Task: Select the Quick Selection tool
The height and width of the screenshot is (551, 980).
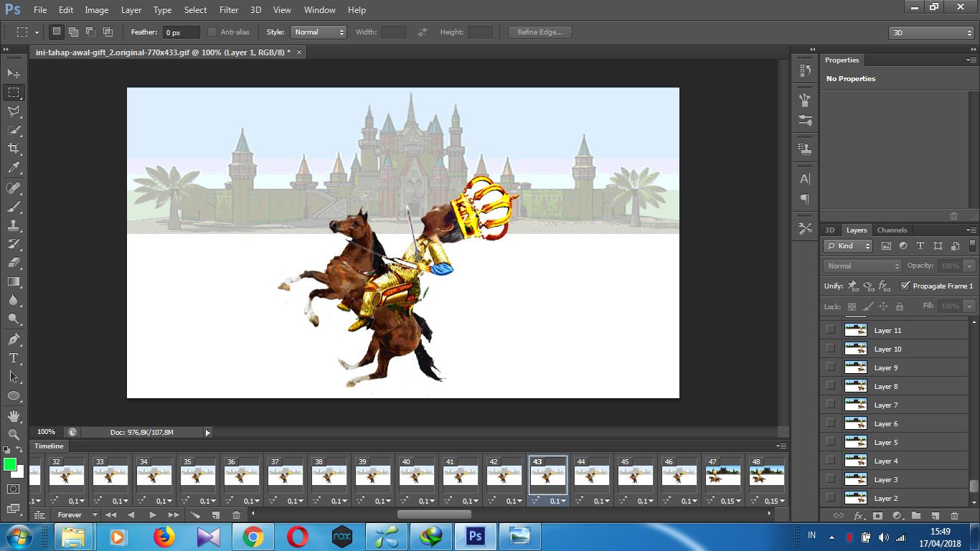Action: (14, 130)
